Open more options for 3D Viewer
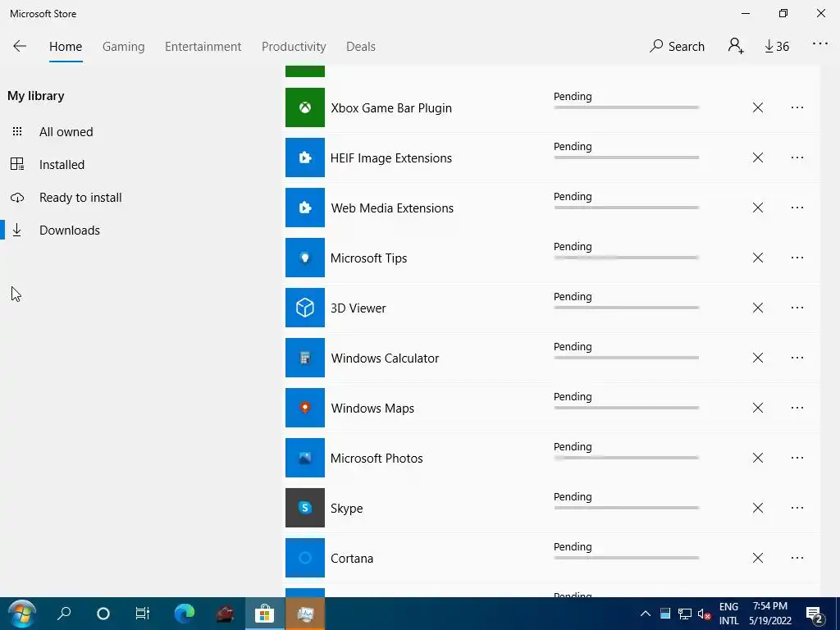Viewport: 840px width, 630px height. click(797, 308)
